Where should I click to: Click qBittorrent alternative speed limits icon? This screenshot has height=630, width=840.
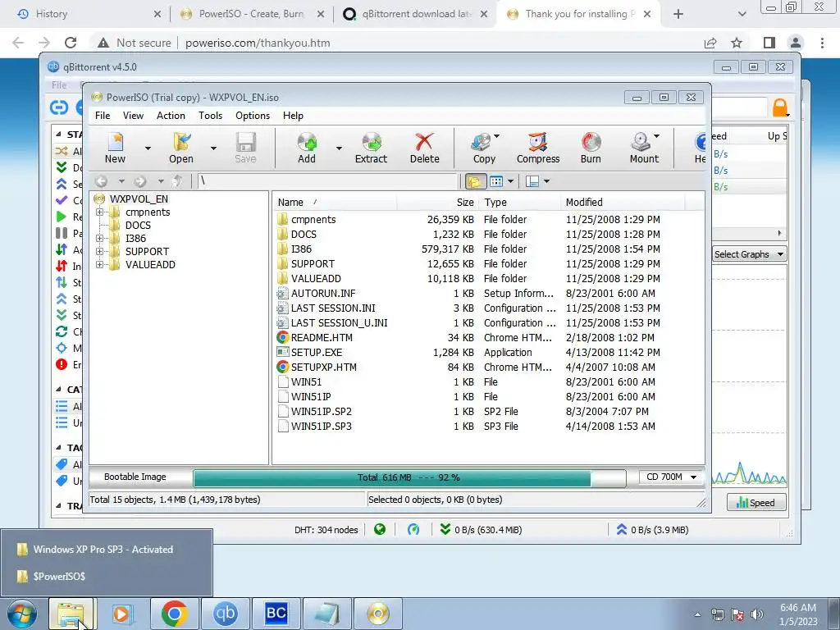click(x=413, y=529)
